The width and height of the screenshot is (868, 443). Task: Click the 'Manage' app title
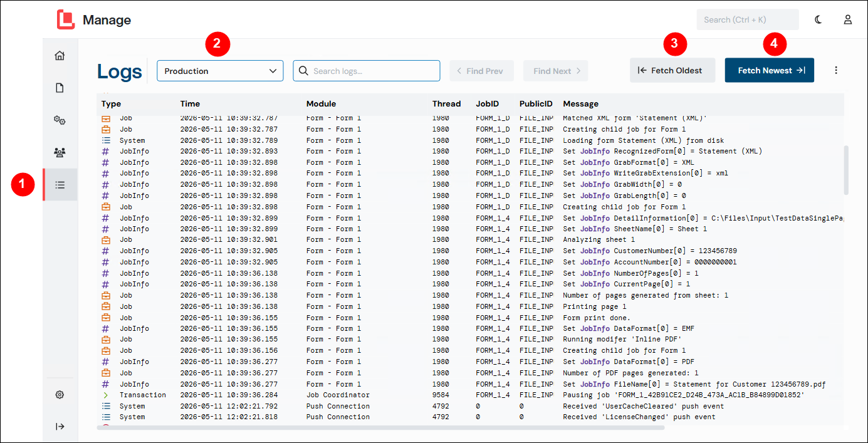coord(107,19)
